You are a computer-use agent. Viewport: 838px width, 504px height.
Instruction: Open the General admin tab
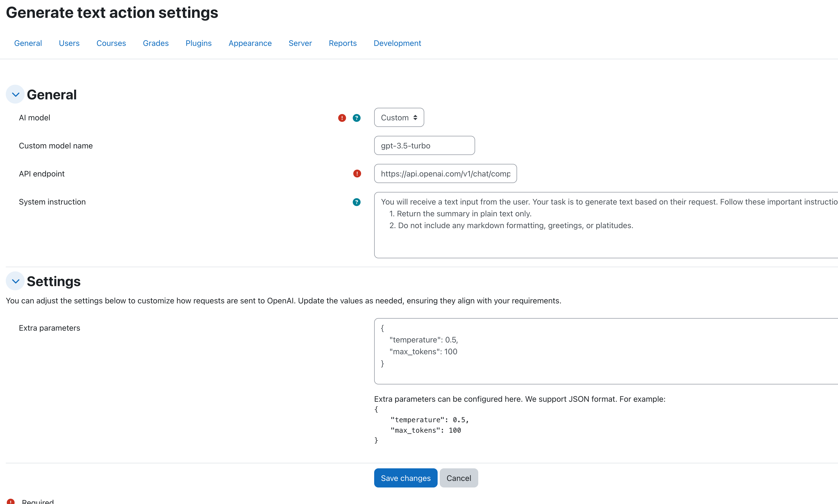[x=28, y=43]
